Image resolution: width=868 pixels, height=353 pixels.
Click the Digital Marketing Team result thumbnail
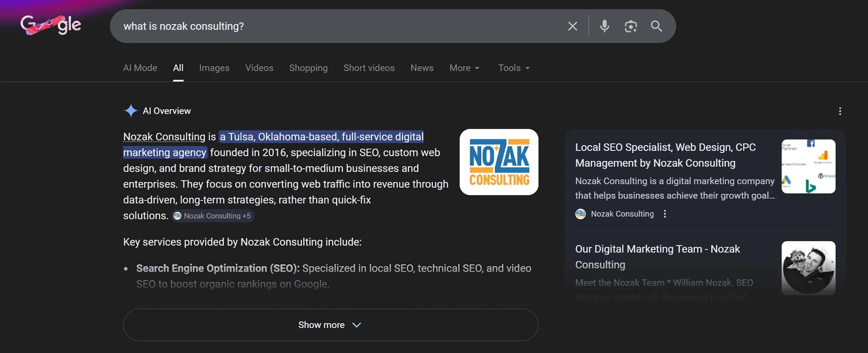pyautogui.click(x=808, y=268)
